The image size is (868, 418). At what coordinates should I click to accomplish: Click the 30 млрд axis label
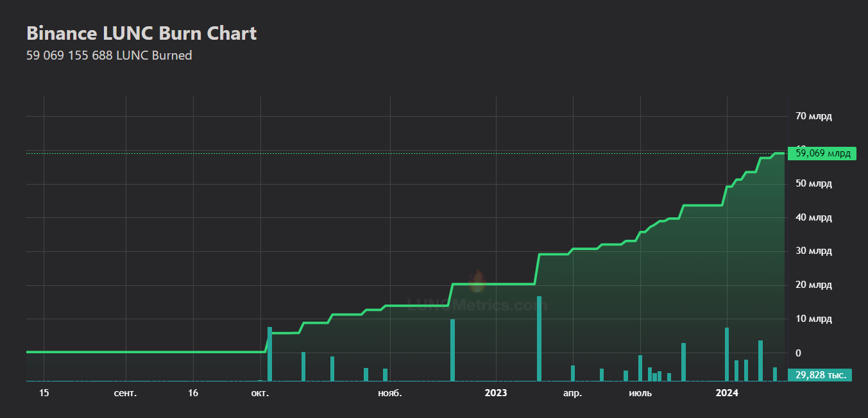[x=813, y=251]
